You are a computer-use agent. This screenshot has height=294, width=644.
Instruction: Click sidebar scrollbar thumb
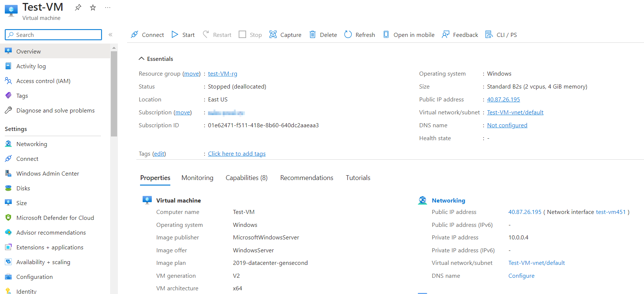[x=114, y=94]
